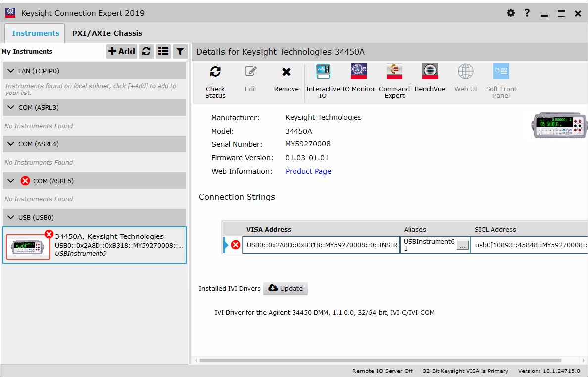Collapse the COM (ASRL3) section

(x=11, y=107)
